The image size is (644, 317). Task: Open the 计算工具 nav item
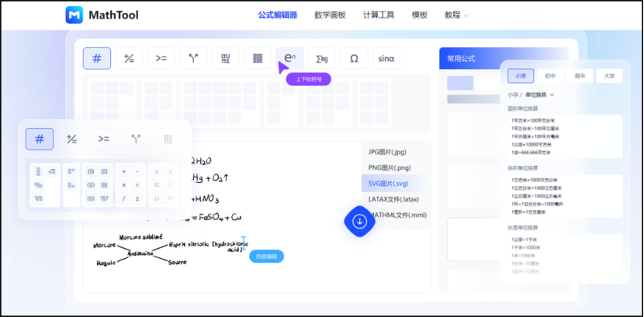click(379, 16)
